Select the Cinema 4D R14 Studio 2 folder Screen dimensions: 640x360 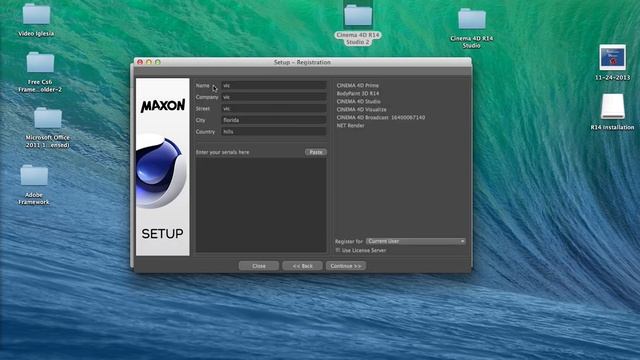click(358, 16)
